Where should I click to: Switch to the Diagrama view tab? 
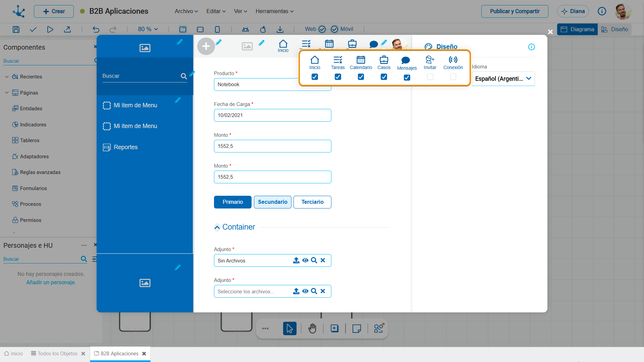[578, 29]
